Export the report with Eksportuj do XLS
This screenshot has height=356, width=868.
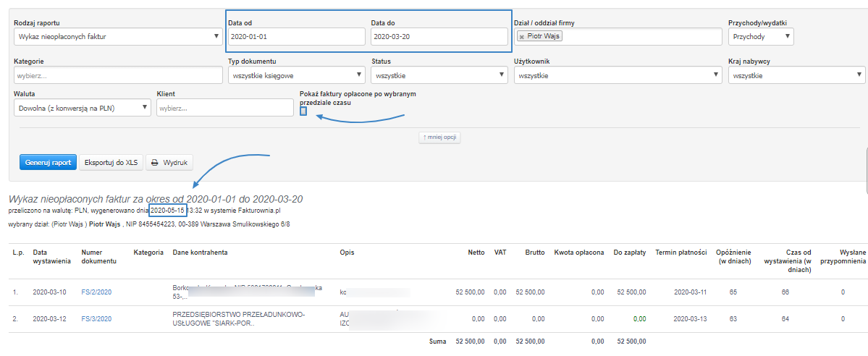point(111,163)
